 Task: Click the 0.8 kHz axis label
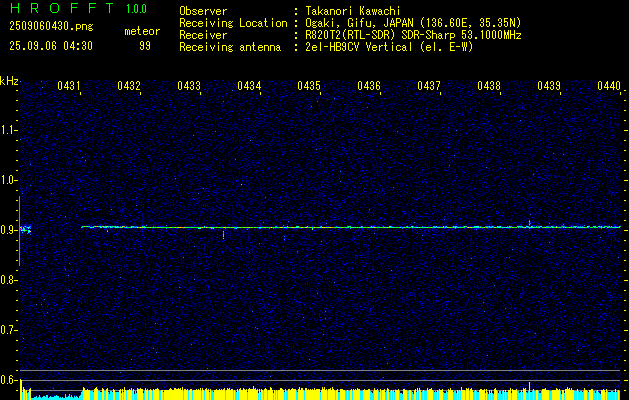8,280
